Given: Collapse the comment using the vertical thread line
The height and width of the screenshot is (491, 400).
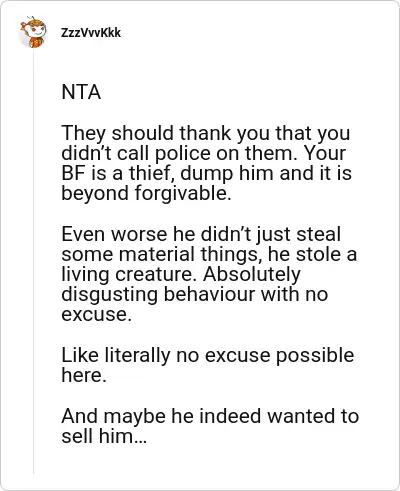Looking at the screenshot, I should click(34, 262).
